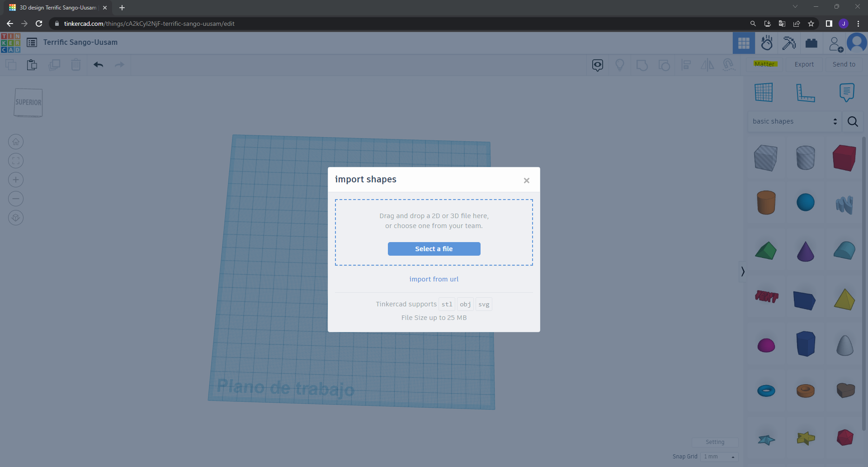This screenshot has width=868, height=467.
Task: Click the duplicate and repeat icon
Action: [x=54, y=65]
